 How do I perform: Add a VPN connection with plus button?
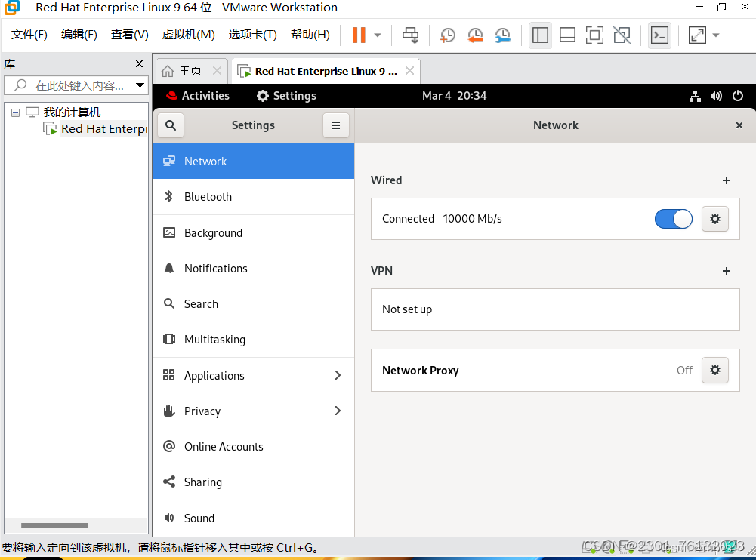726,271
